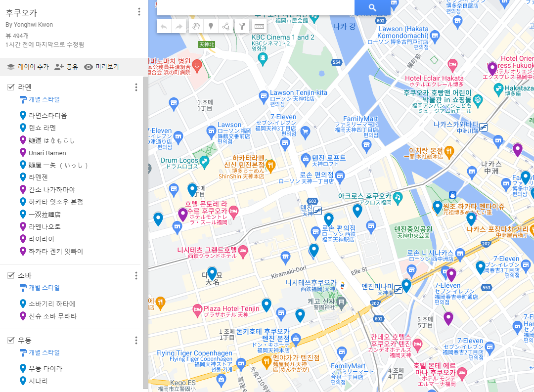
Task: Click the Drum Logos venue icon
Action: [204, 162]
